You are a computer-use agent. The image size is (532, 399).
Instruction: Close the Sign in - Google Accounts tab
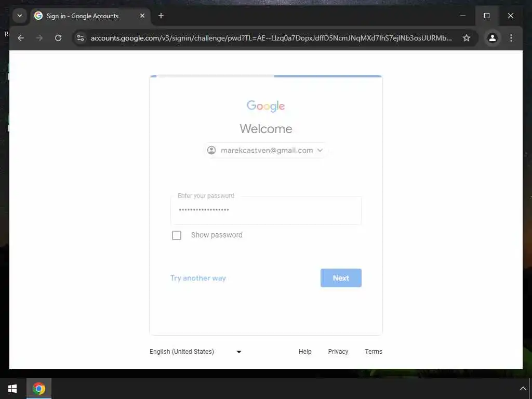pos(142,16)
